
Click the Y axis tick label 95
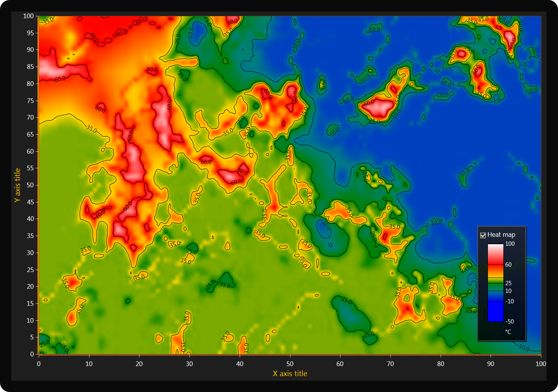pos(30,33)
